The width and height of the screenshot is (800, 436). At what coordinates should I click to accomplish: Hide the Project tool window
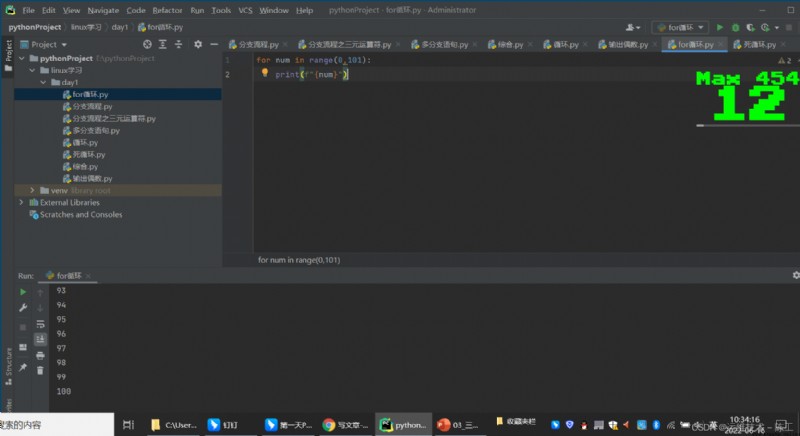tap(214, 44)
